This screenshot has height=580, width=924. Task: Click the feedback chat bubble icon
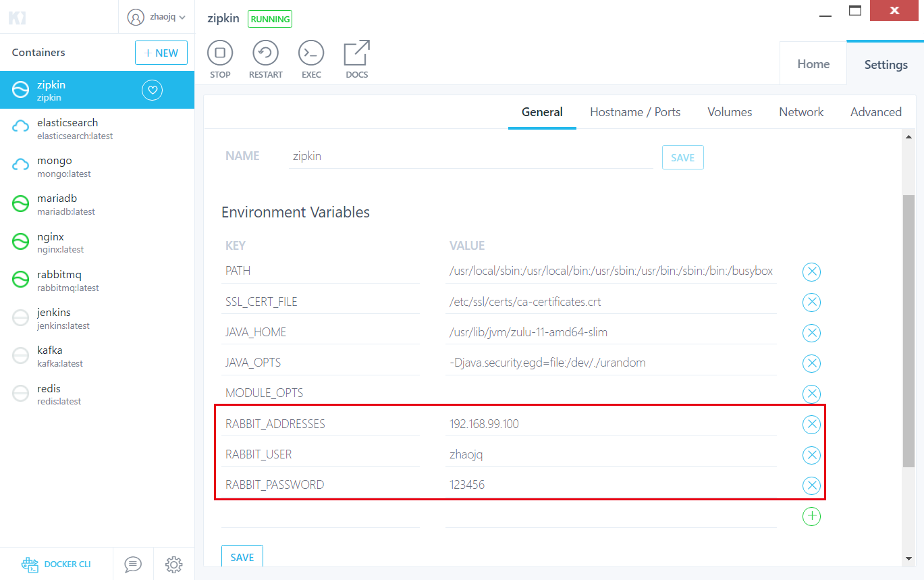(x=133, y=564)
